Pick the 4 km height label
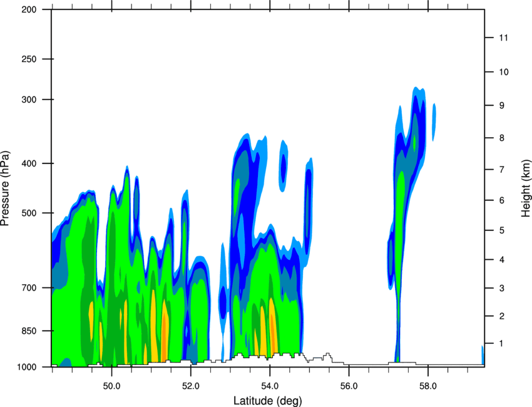532x407 pixels. [x=501, y=260]
